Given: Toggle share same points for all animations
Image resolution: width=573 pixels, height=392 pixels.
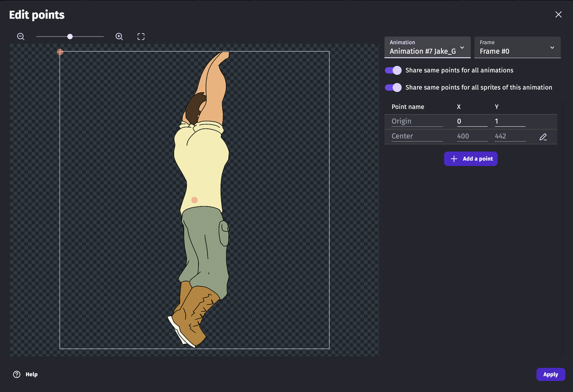Looking at the screenshot, I should (393, 70).
